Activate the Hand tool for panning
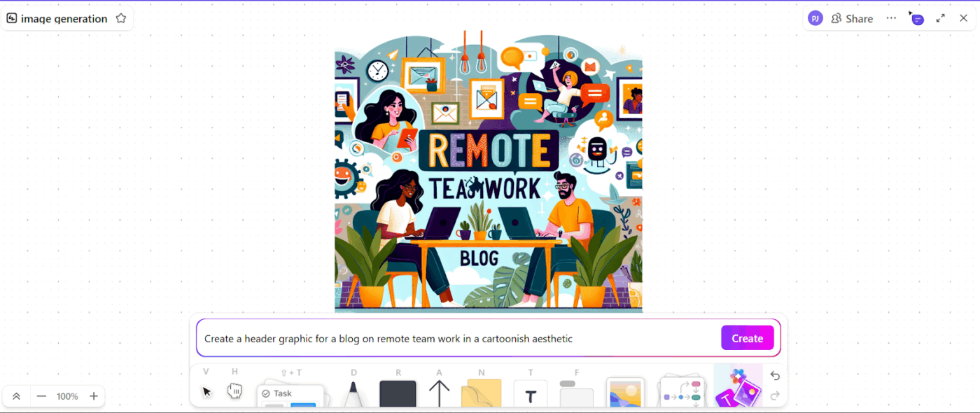The height and width of the screenshot is (413, 980). coord(234,390)
